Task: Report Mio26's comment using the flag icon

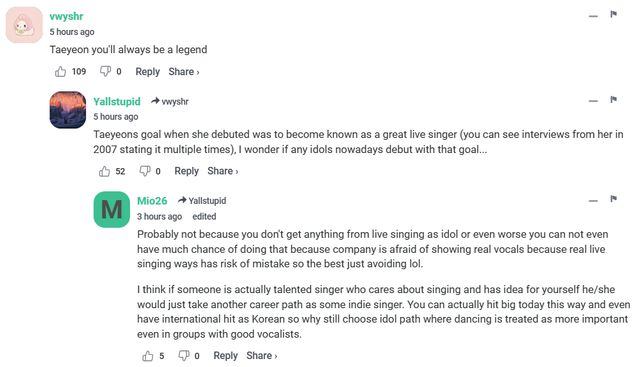Action: coord(613,199)
